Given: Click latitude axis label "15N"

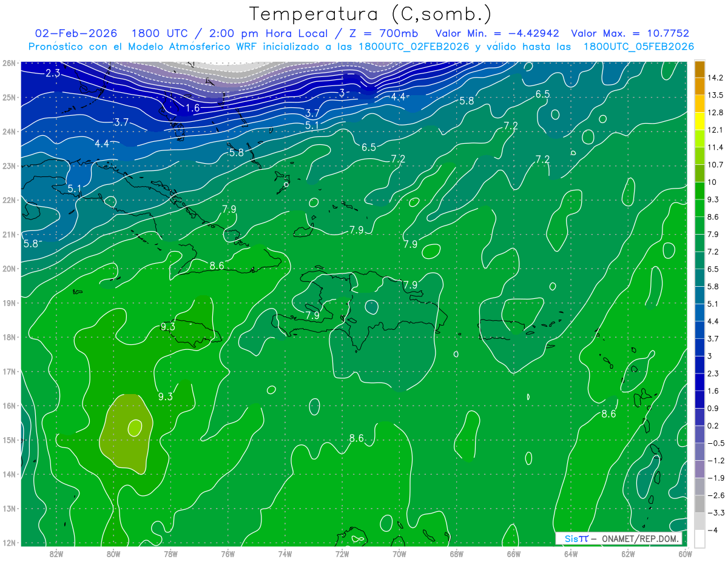Looking at the screenshot, I should click(8, 440).
